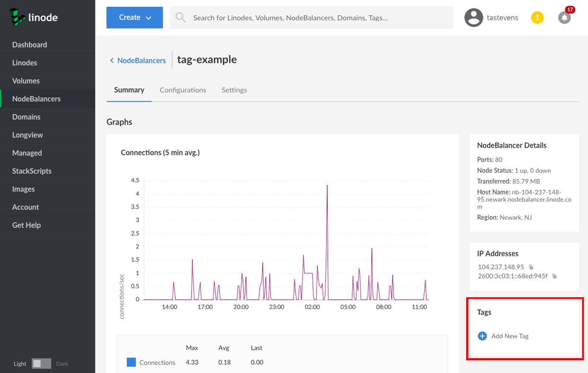588x373 pixels.
Task: Click the back chevron beside NodeBalancers breadcrumb
Action: (x=111, y=60)
